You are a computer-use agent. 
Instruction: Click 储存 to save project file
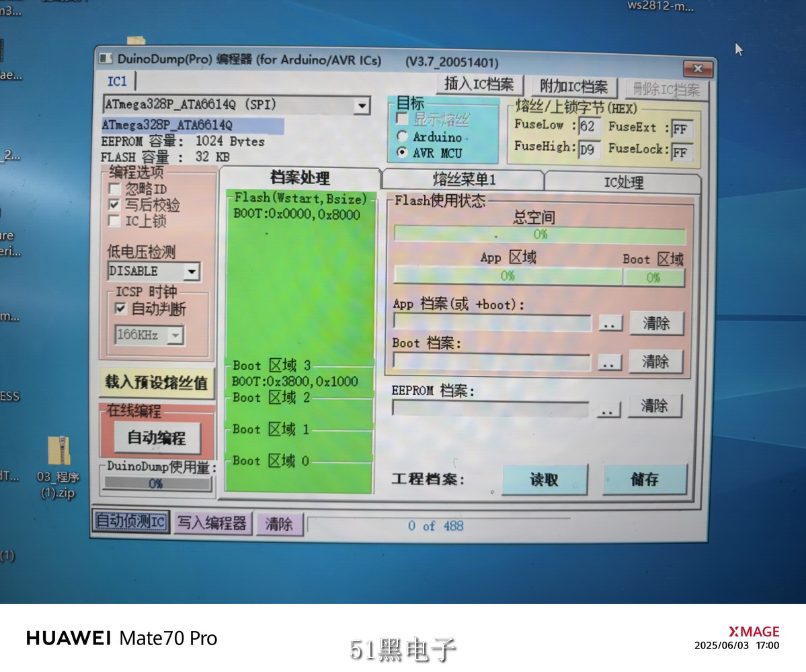[645, 480]
